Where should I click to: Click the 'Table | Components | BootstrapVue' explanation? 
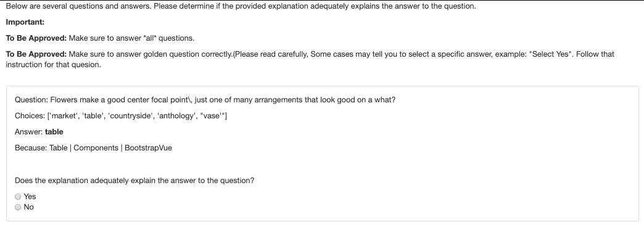(x=110, y=148)
